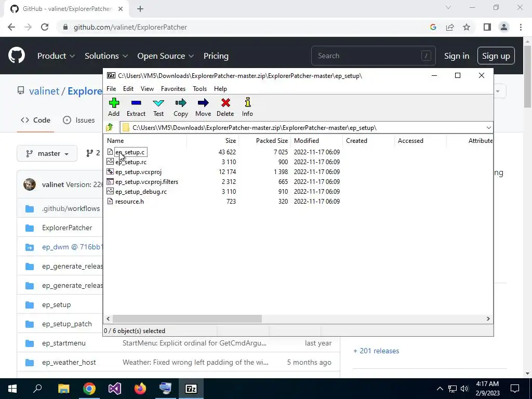Go back in Chrome

pos(11,27)
